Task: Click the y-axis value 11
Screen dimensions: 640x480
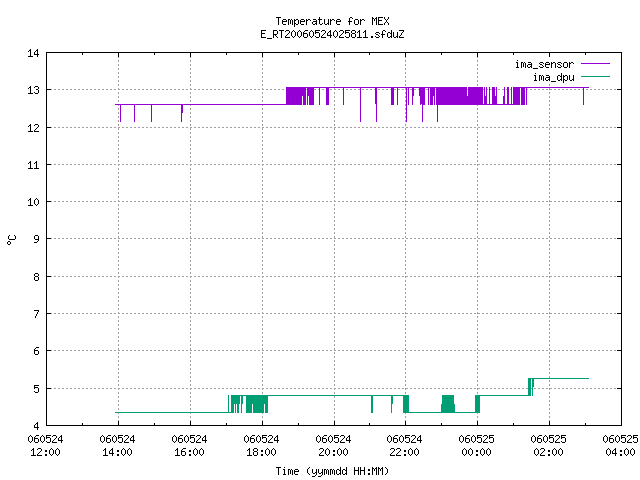Action: [33, 165]
